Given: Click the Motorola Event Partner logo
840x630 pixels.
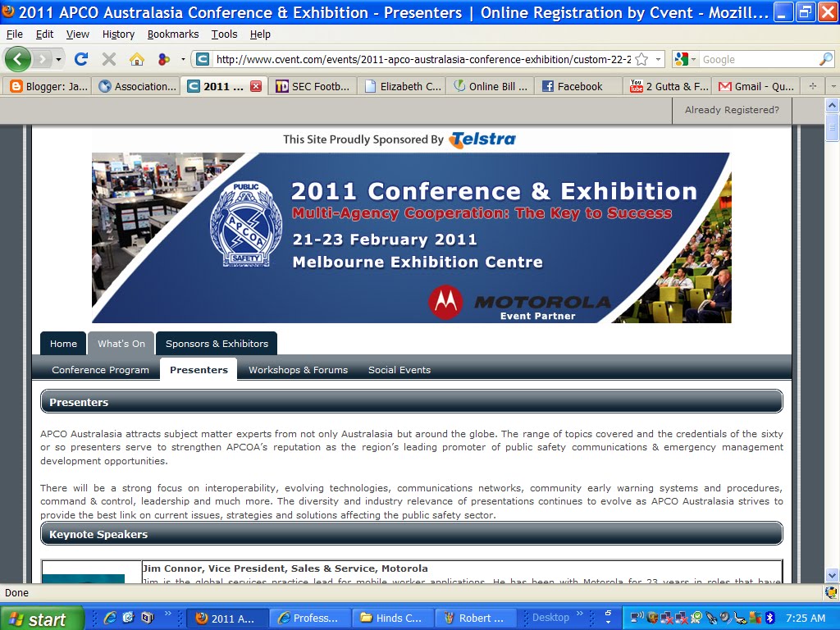Looking at the screenshot, I should (520, 304).
